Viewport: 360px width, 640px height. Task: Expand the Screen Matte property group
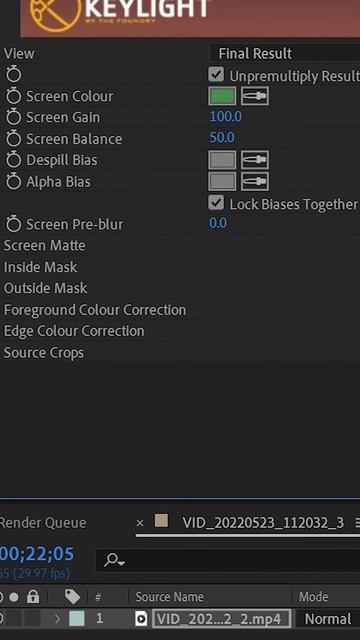pyautogui.click(x=44, y=246)
